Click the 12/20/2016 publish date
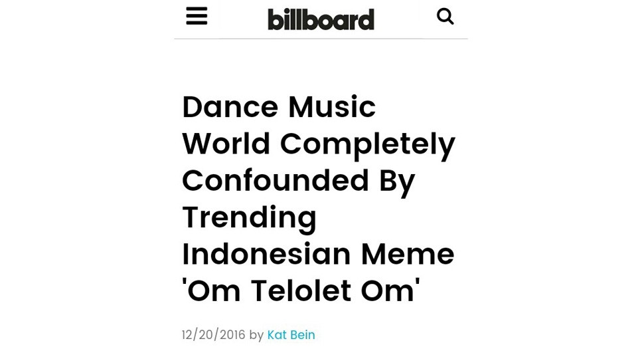Screen dimensions: 644x347 click(213, 335)
